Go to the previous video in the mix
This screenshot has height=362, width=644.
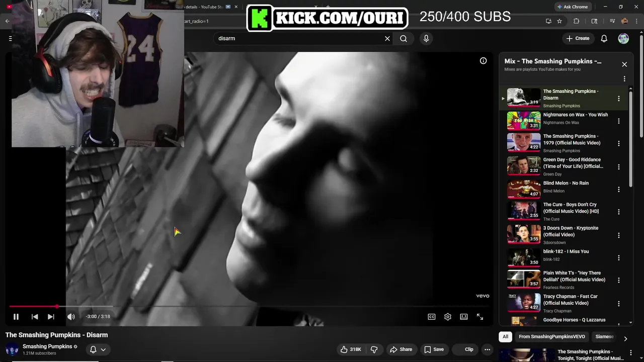point(35,317)
